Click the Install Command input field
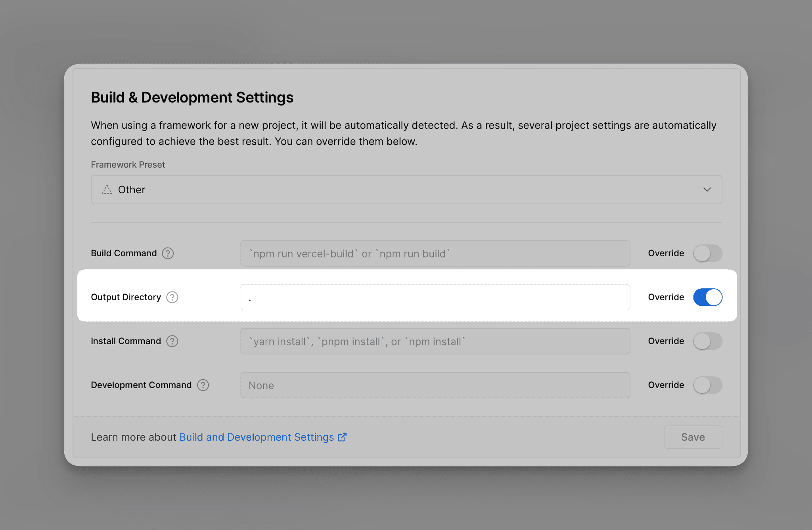This screenshot has width=812, height=530. tap(435, 341)
